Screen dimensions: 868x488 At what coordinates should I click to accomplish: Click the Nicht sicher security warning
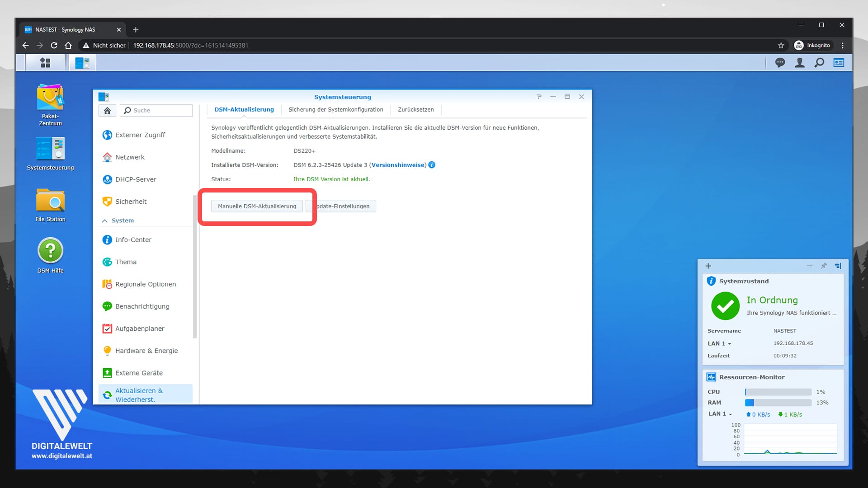(x=104, y=46)
